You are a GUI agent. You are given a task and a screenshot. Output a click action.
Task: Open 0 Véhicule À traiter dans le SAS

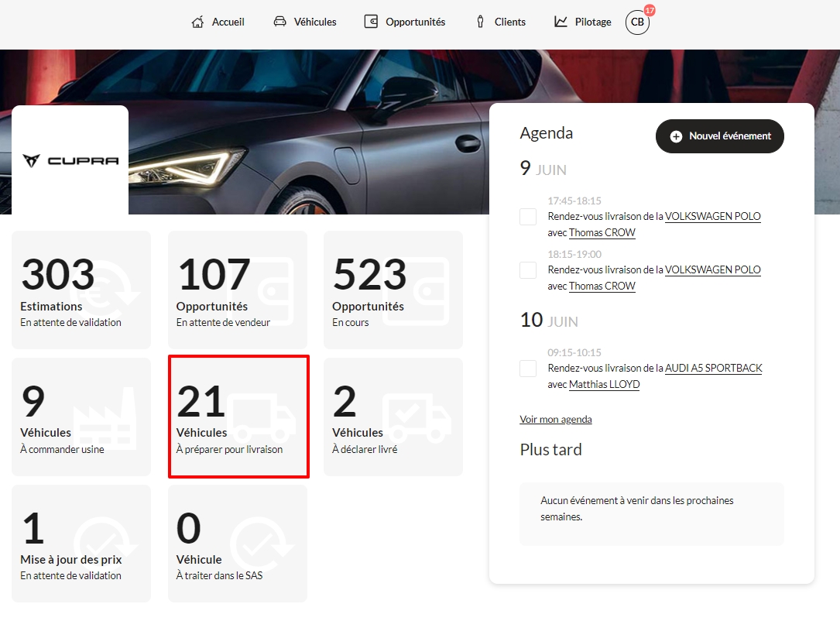[x=238, y=544]
